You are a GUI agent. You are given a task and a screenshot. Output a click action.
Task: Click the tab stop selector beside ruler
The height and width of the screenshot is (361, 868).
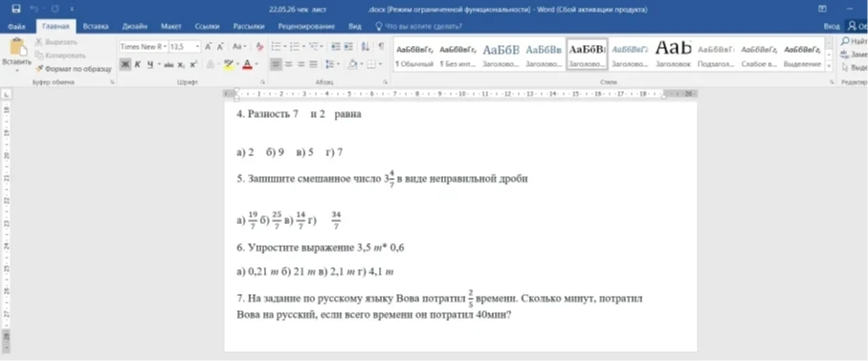tap(7, 95)
